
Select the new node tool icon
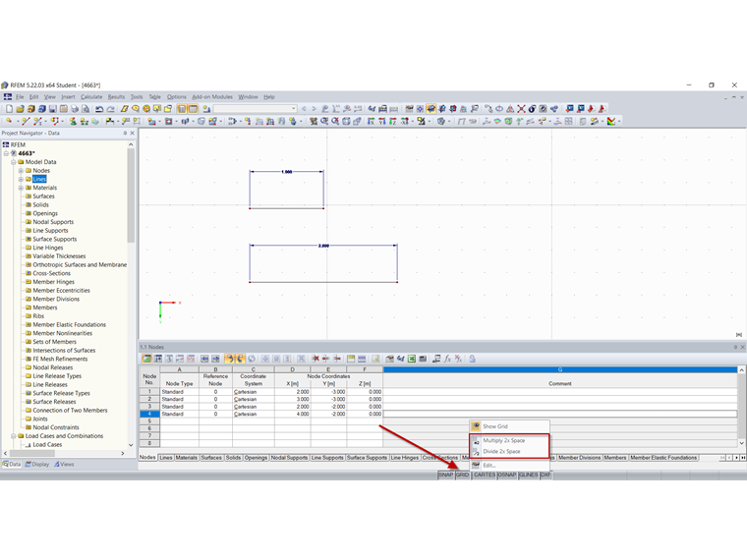click(x=9, y=122)
